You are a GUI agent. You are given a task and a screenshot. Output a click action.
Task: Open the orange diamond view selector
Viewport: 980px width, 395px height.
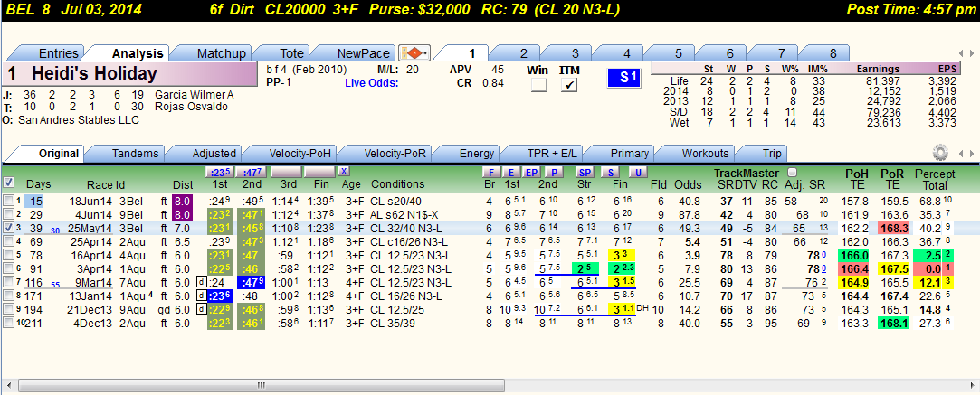pos(415,53)
